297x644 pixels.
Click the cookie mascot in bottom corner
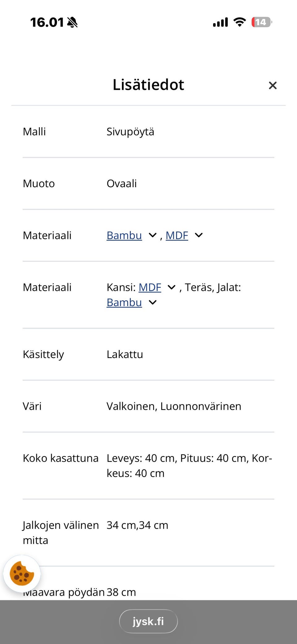[x=22, y=573]
